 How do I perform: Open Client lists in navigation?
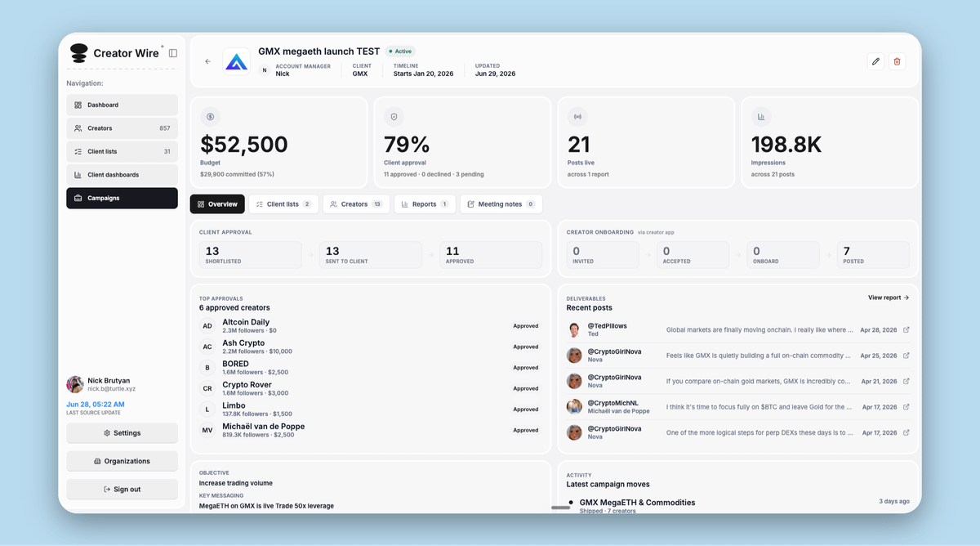tap(122, 151)
